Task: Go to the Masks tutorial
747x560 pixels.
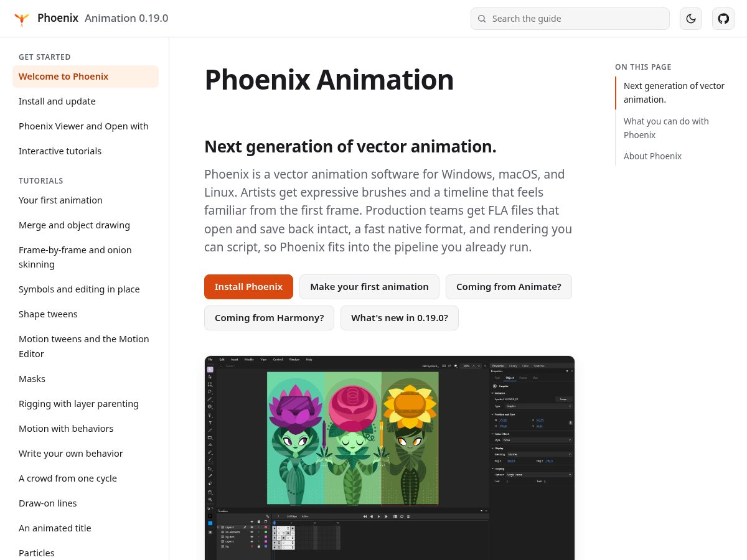Action: tap(85, 379)
